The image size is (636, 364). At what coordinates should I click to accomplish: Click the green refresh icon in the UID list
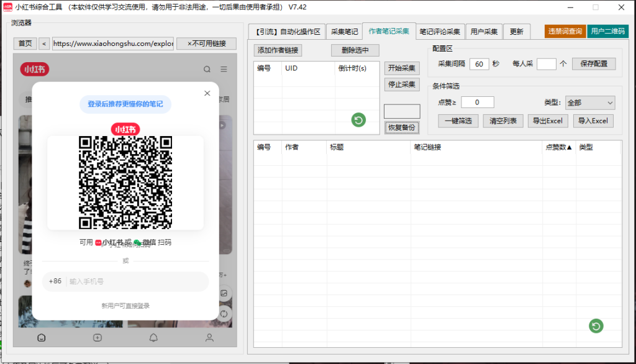point(358,120)
